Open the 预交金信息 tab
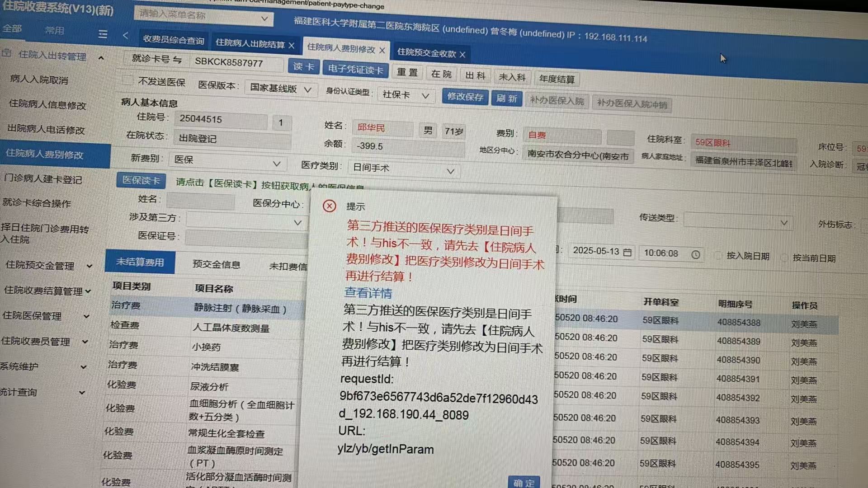The width and height of the screenshot is (868, 488). 216,264
